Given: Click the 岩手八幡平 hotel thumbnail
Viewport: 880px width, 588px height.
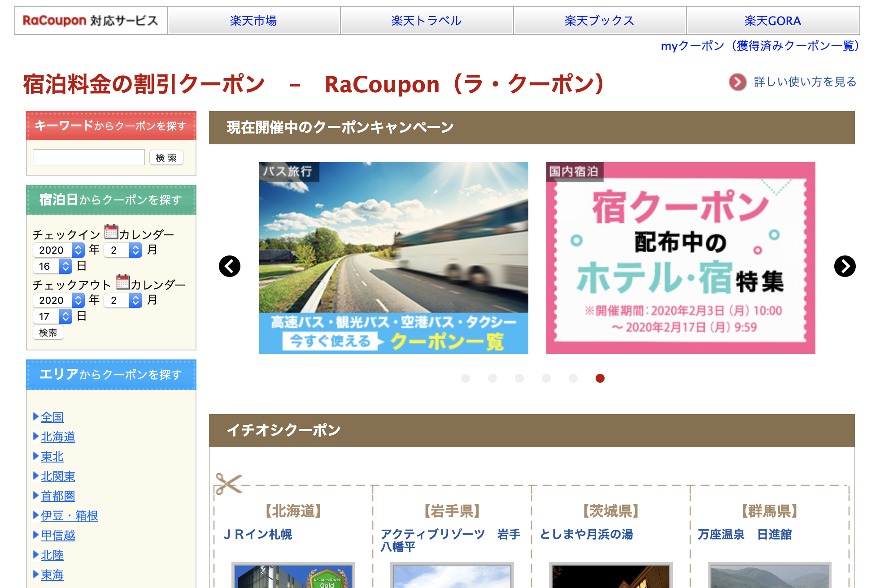Looking at the screenshot, I should [452, 575].
